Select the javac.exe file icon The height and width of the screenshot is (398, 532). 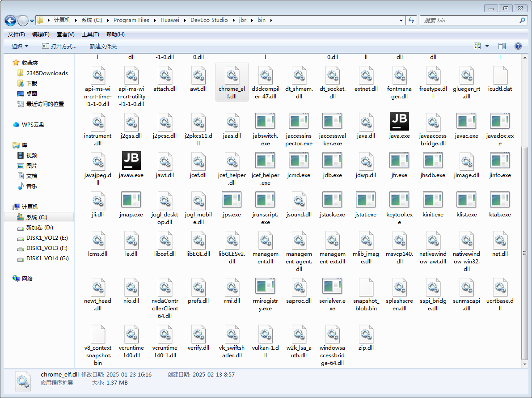[467, 121]
